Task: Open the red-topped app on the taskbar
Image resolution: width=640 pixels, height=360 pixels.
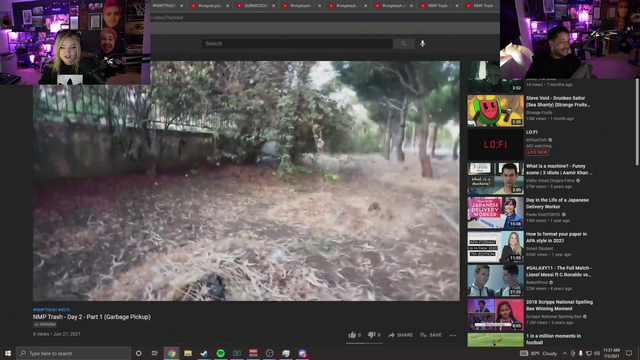Action: point(253,353)
